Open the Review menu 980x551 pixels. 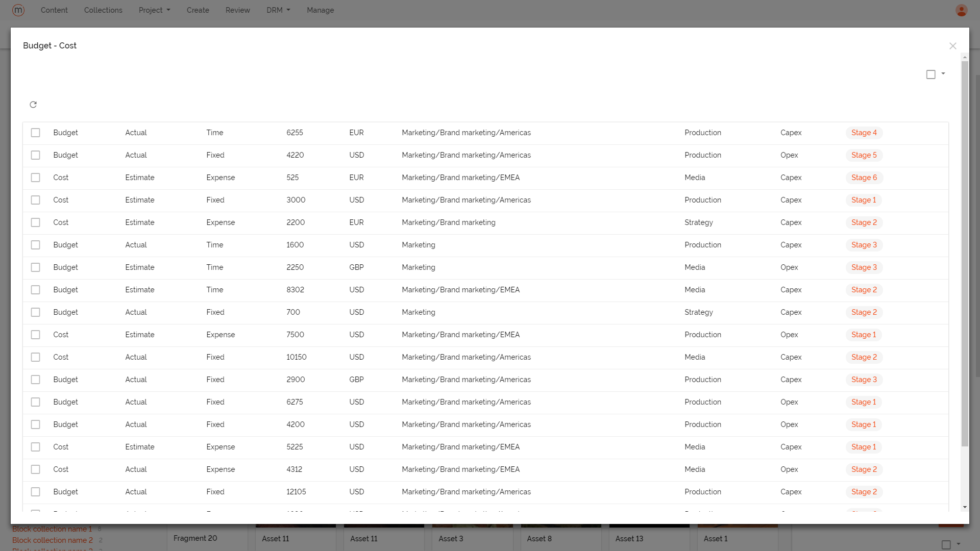[238, 10]
